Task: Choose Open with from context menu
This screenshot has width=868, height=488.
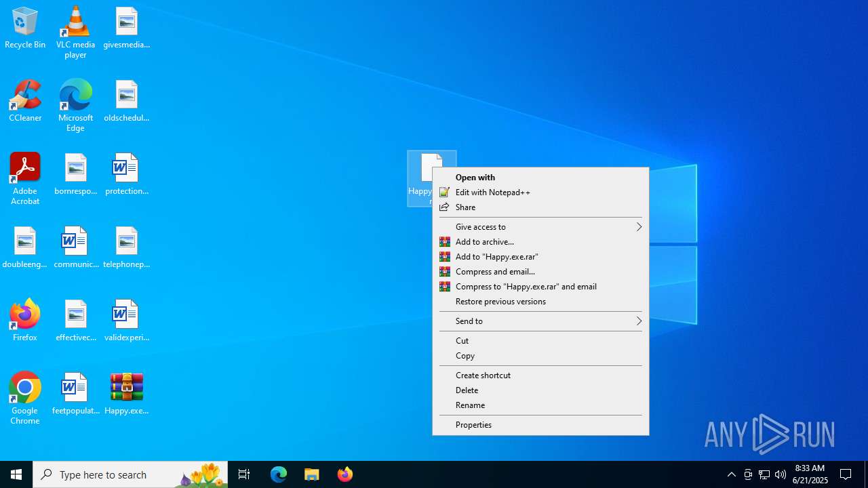Action: 540,178
